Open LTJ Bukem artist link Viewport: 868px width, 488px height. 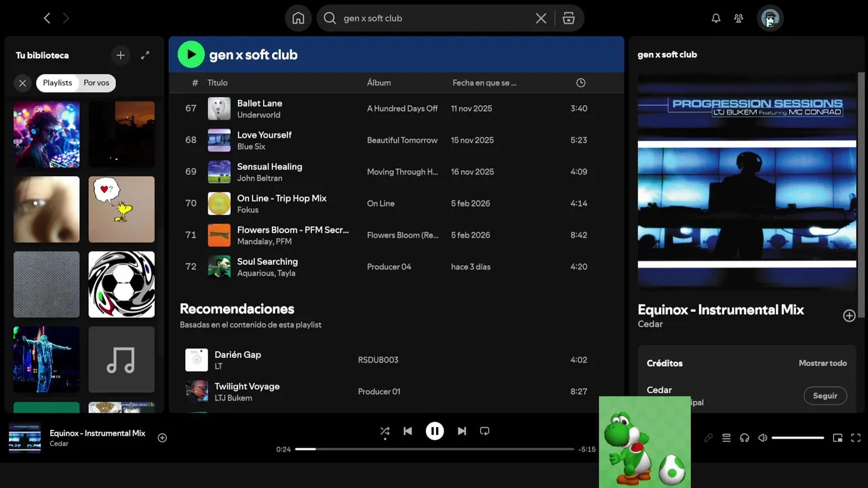[x=233, y=398]
